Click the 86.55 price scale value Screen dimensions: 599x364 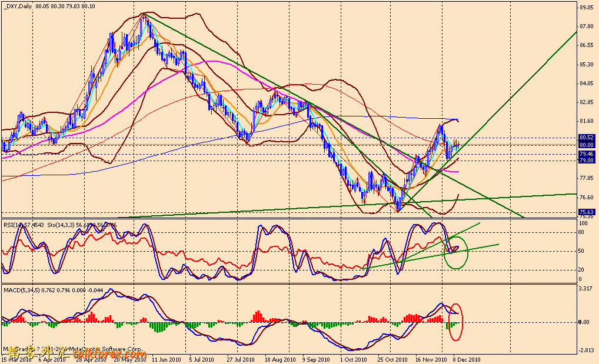587,45
